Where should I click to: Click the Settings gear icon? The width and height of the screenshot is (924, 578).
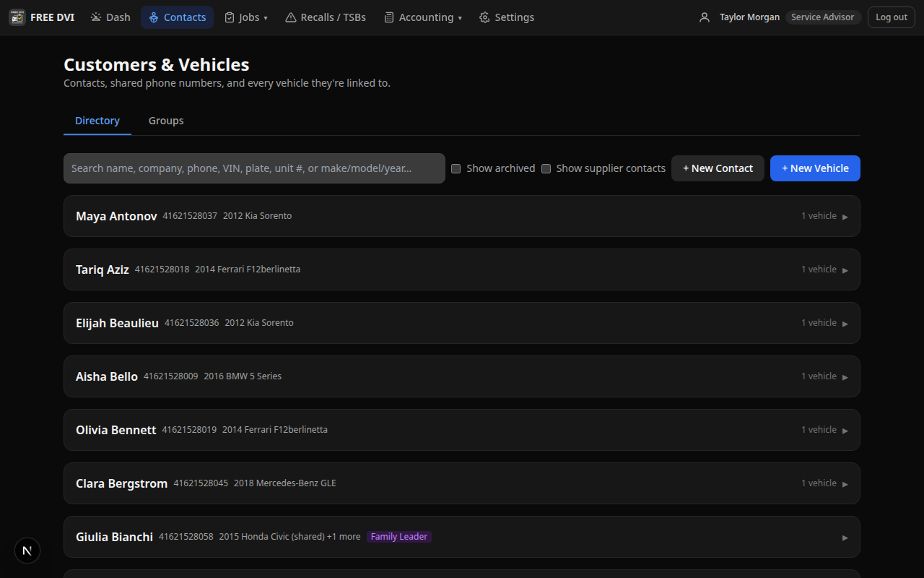(484, 17)
